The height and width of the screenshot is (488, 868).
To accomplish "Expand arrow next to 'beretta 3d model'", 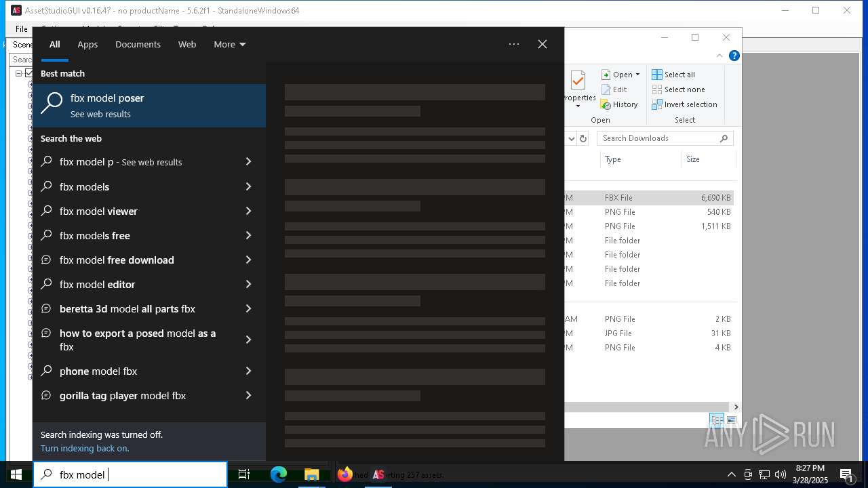I will [x=248, y=308].
